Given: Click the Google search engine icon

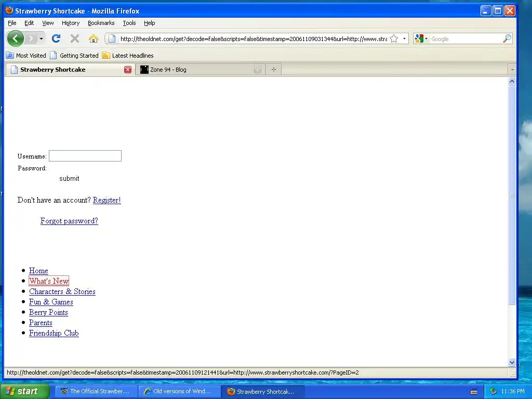Looking at the screenshot, I should [419, 38].
